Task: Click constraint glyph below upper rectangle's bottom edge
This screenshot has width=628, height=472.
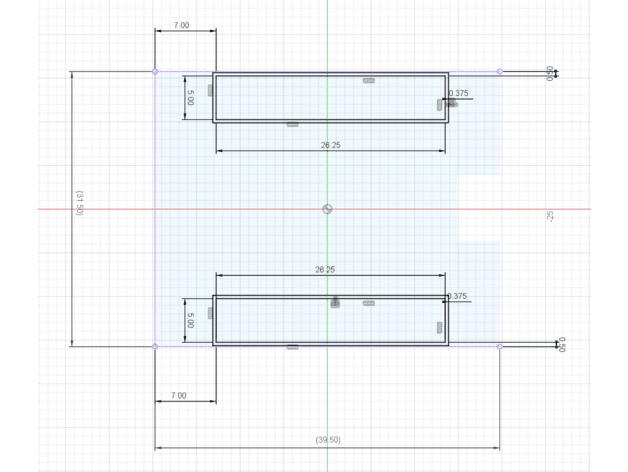Action: pyautogui.click(x=292, y=125)
